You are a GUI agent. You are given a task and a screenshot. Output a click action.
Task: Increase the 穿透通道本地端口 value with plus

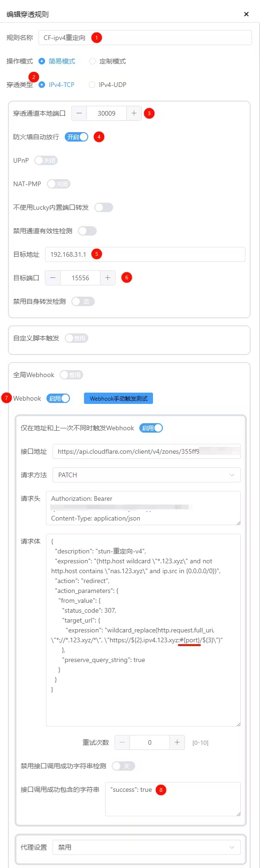[x=134, y=113]
